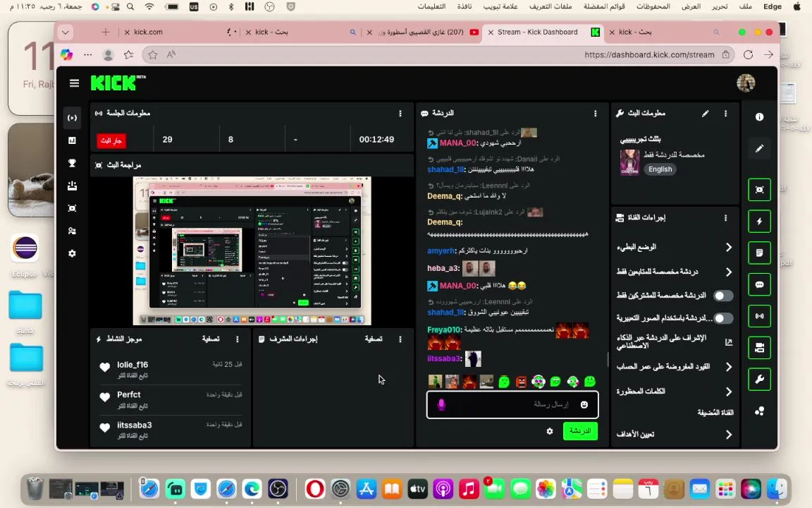The image size is (812, 508).
Task: Open the activity feed panel three-dot menu
Action: 237,339
